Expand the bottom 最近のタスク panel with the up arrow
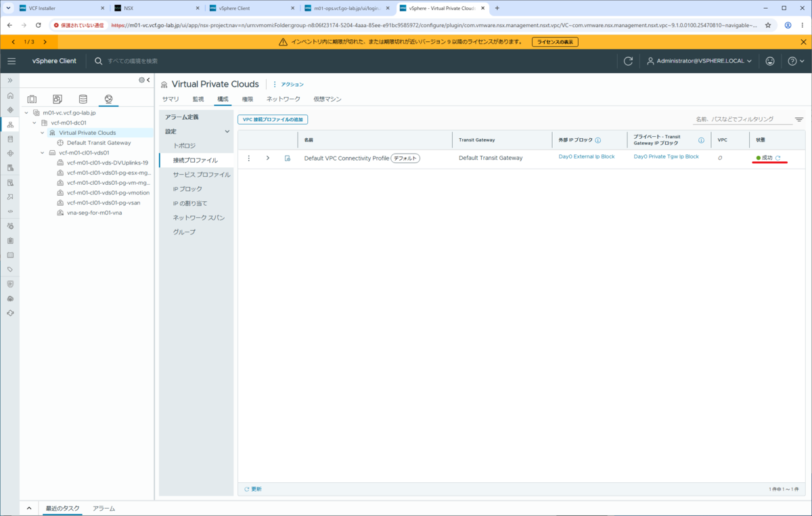The height and width of the screenshot is (516, 812). click(29, 508)
